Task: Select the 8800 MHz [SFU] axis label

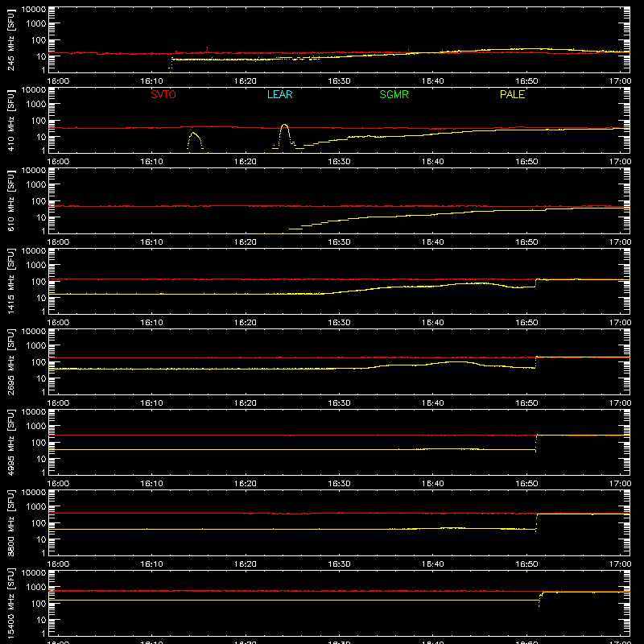Action: (10, 522)
